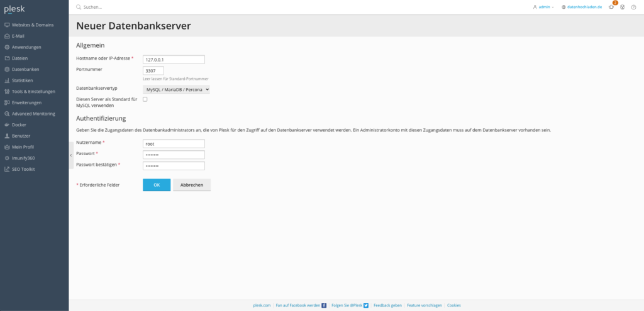
Task: Click the SEO Toolkit chart icon
Action: pos(7,169)
